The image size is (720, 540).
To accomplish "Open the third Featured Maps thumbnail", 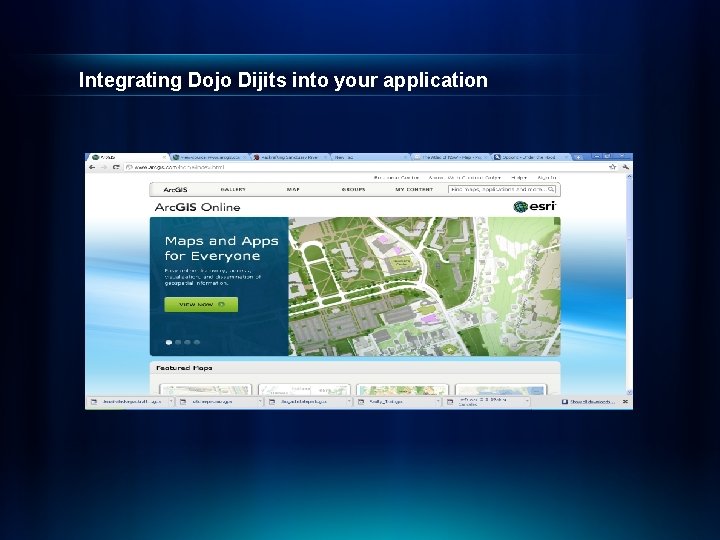I will tap(402, 390).
